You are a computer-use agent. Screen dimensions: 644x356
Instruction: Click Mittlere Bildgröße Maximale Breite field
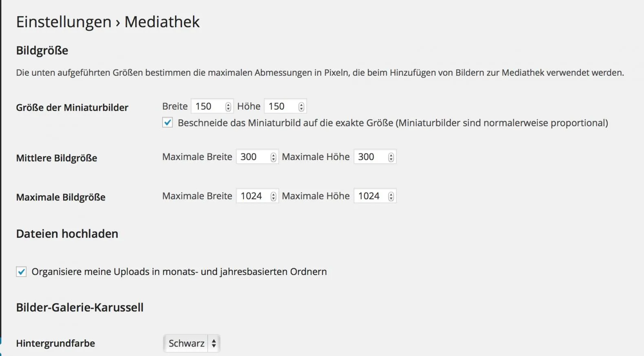click(x=257, y=157)
